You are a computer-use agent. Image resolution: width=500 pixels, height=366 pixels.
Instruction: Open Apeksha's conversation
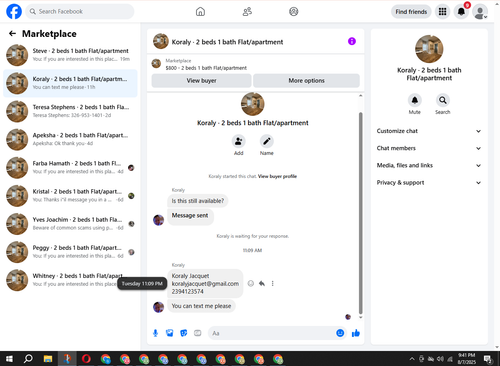click(x=70, y=139)
